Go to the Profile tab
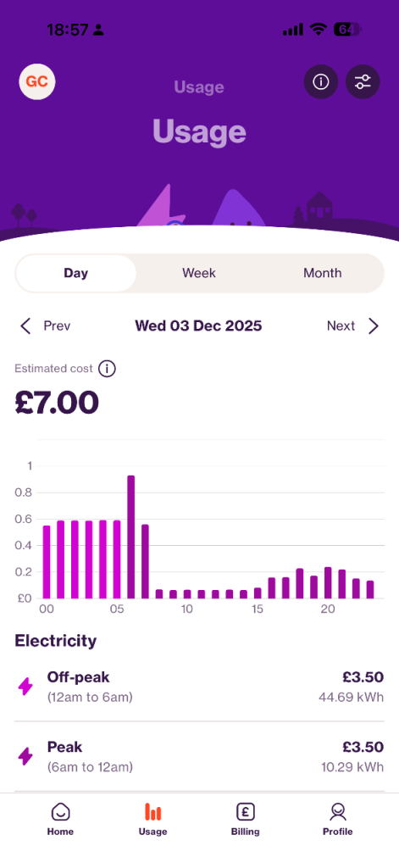 [337, 820]
